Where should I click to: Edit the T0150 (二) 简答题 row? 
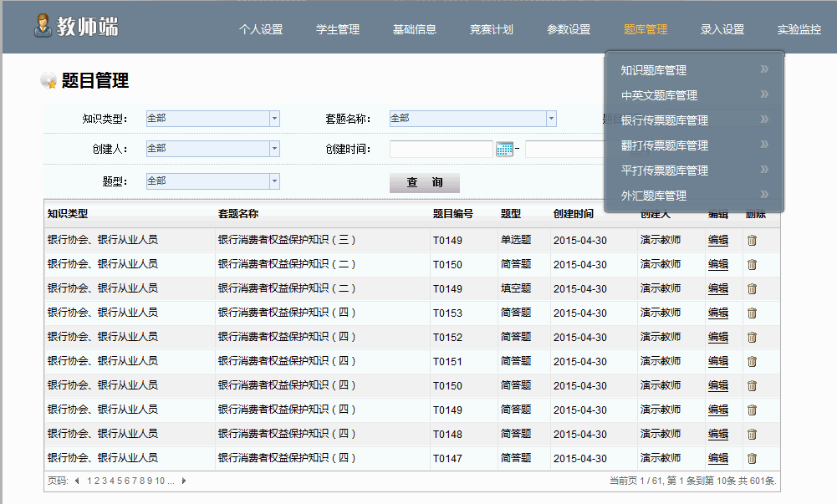pyautogui.click(x=718, y=264)
